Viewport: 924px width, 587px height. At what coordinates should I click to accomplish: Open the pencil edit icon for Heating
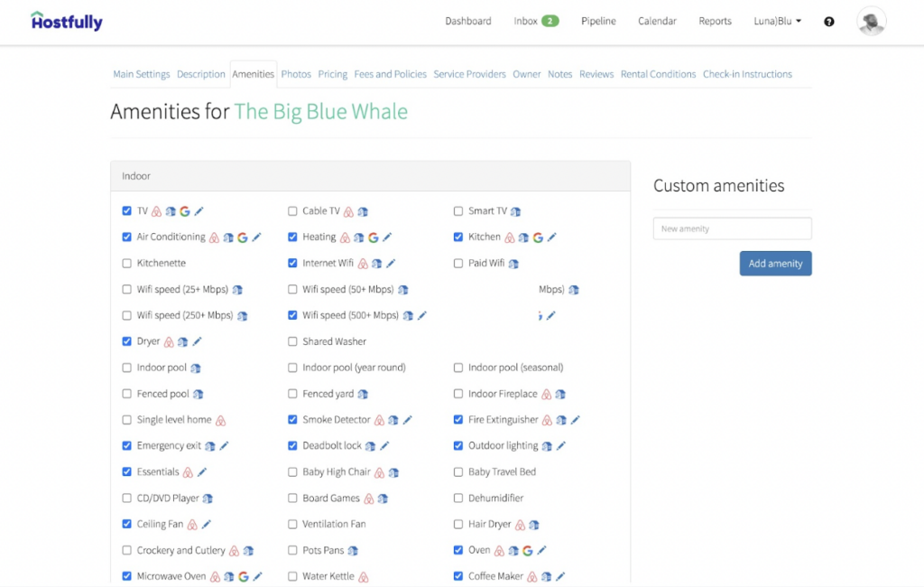[x=387, y=237]
